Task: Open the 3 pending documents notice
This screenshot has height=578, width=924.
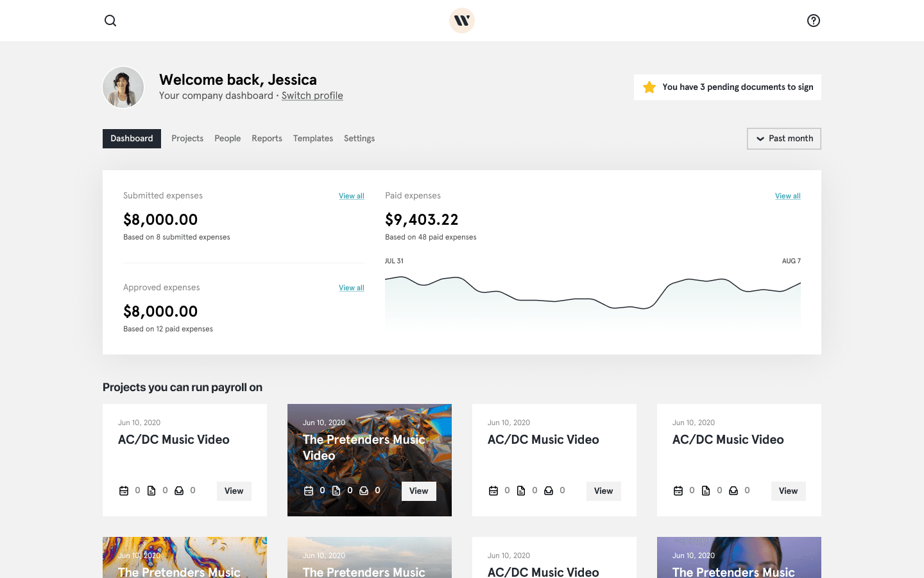Action: point(728,87)
